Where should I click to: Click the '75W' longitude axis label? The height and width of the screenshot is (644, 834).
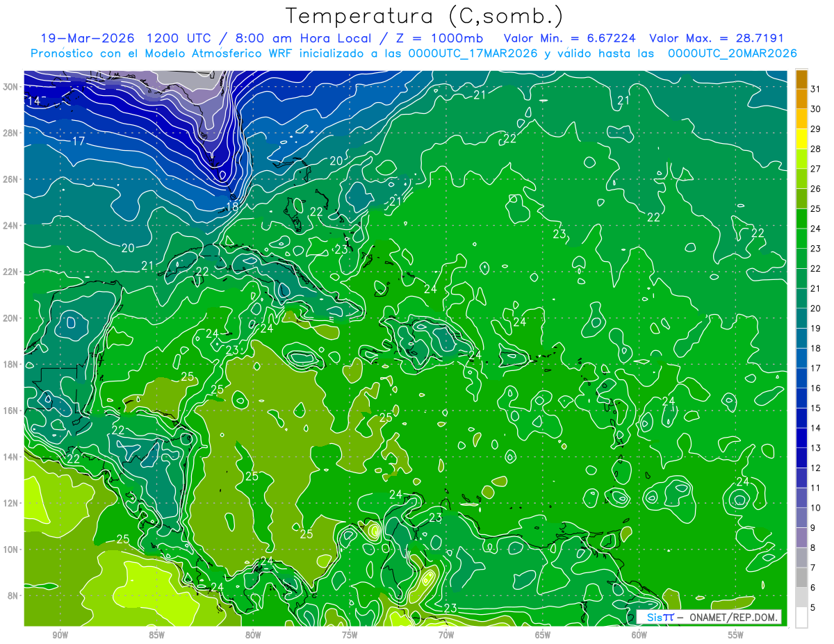pos(350,635)
